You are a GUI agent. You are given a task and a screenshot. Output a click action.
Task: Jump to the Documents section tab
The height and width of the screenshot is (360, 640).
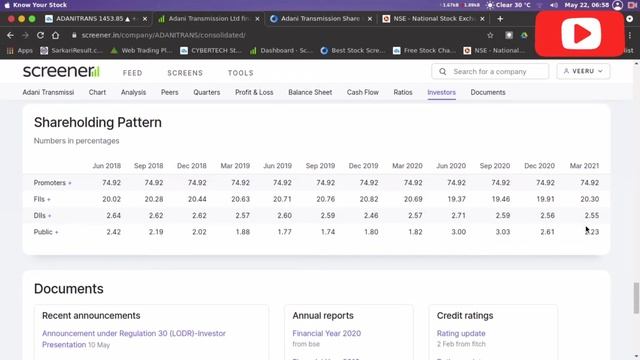click(x=488, y=92)
